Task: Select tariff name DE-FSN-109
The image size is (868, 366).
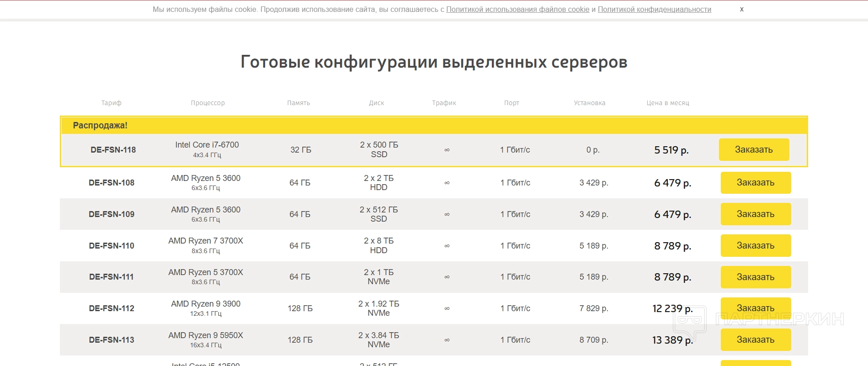Action: [112, 214]
